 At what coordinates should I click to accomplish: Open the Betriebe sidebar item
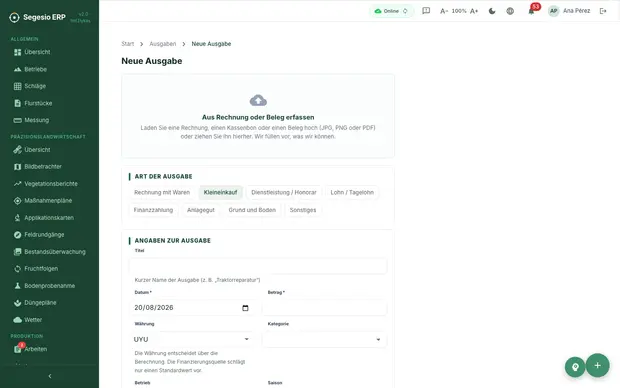[30, 69]
